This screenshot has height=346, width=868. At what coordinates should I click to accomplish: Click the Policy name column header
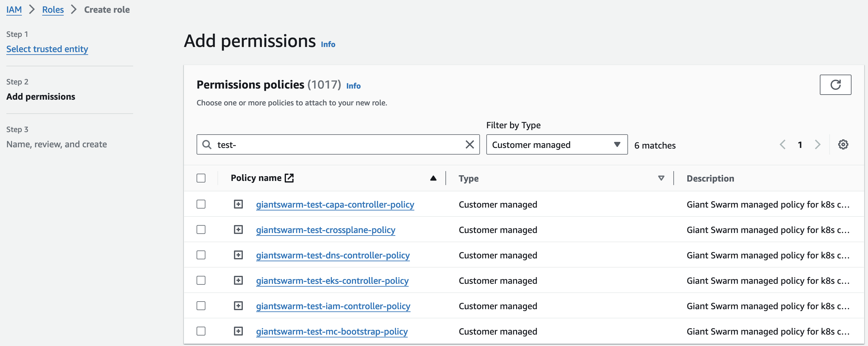tap(256, 178)
